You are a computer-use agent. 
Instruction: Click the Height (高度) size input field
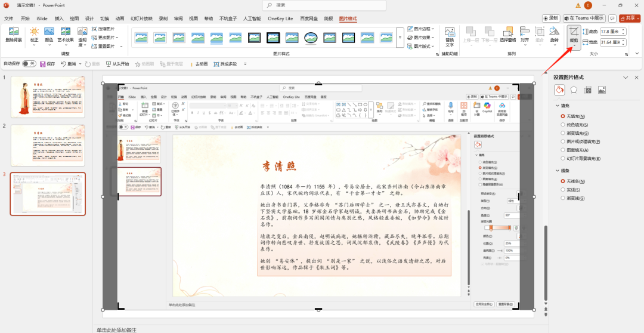pyautogui.click(x=612, y=31)
